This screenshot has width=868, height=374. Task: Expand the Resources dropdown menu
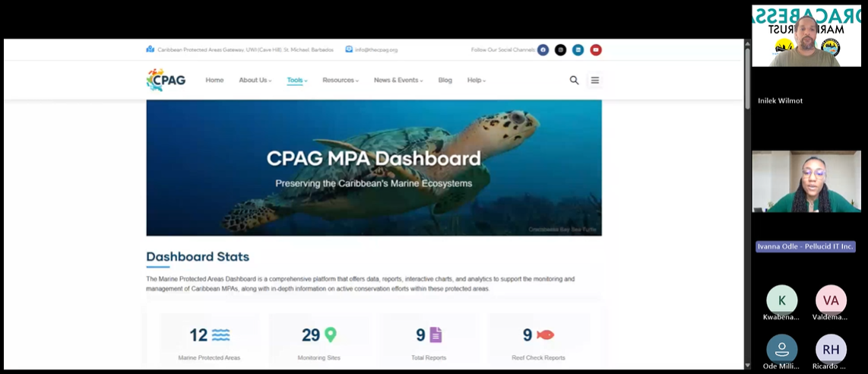[340, 80]
